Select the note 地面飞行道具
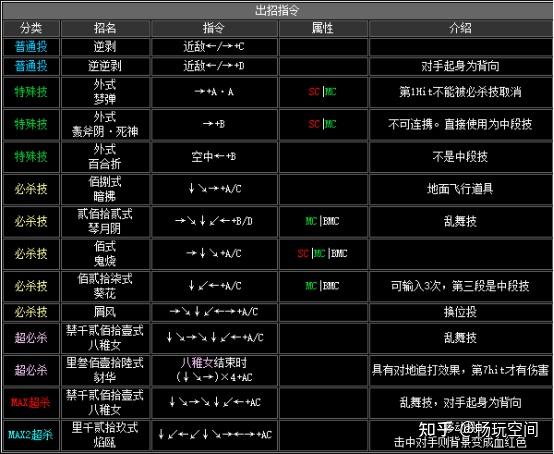Image resolution: width=554 pixels, height=454 pixels. coord(460,189)
